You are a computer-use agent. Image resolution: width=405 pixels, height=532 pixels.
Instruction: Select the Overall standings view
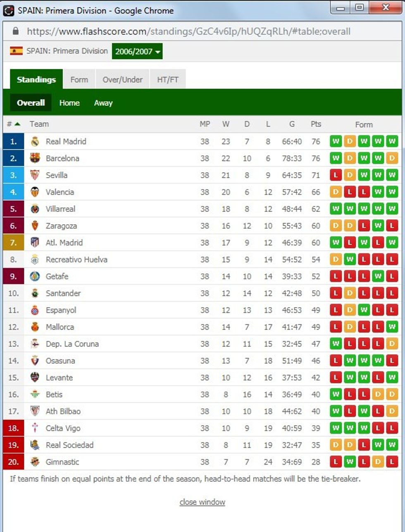click(31, 103)
